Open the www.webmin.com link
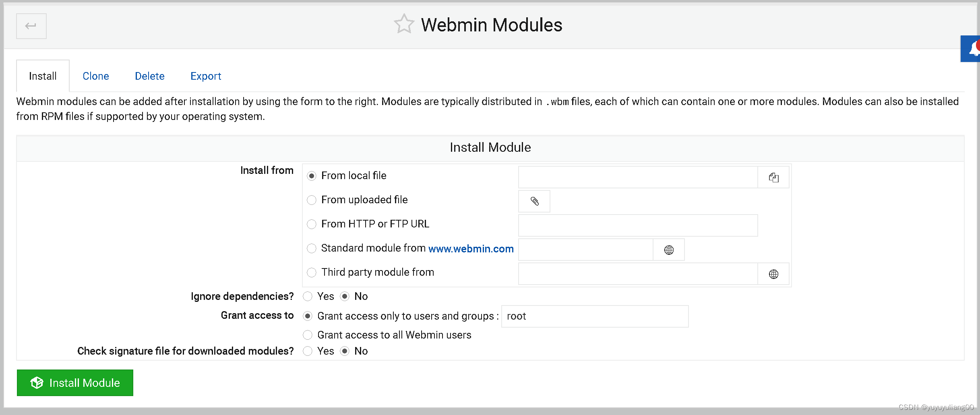Screen dimensions: 980x415 pyautogui.click(x=471, y=249)
